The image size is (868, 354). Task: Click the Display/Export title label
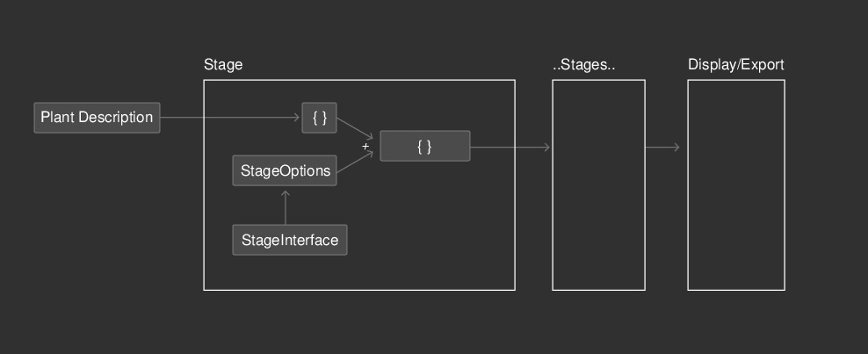point(735,65)
